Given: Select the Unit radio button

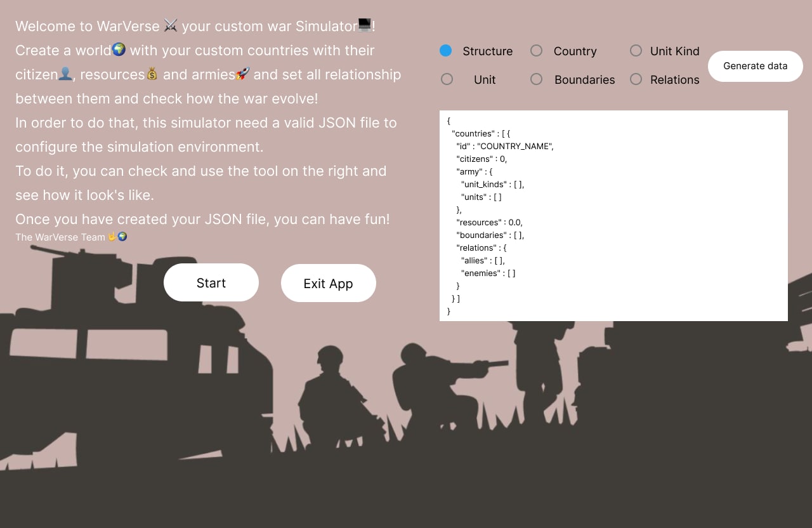Looking at the screenshot, I should [447, 79].
